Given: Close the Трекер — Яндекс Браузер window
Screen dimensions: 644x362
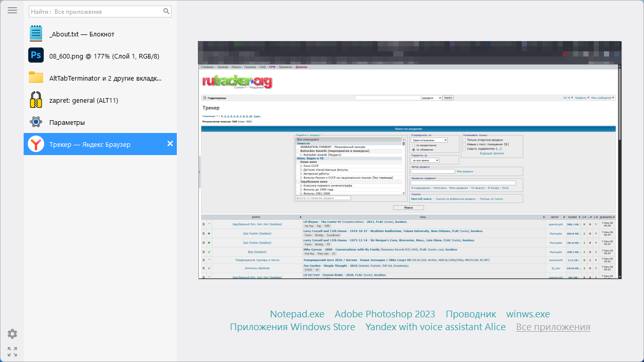Looking at the screenshot, I should click(x=170, y=144).
